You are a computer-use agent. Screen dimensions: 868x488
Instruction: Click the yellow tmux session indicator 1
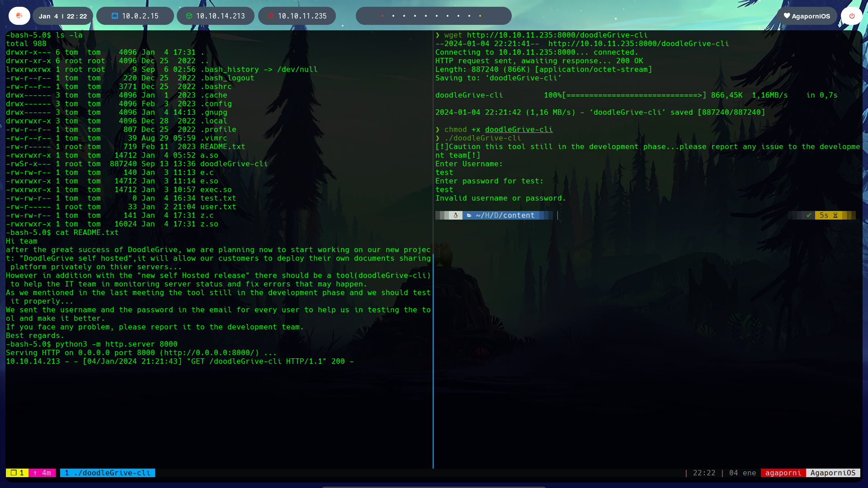(17, 473)
